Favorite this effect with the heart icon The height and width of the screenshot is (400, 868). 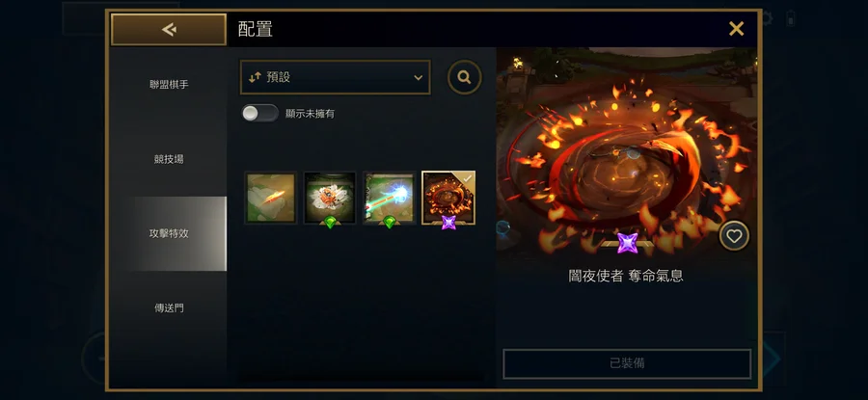pos(734,236)
